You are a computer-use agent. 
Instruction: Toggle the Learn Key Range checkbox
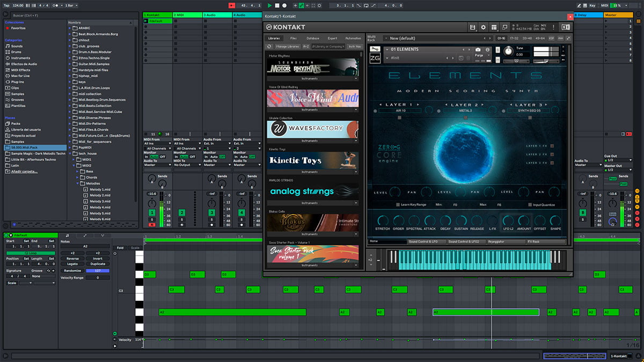(x=398, y=205)
